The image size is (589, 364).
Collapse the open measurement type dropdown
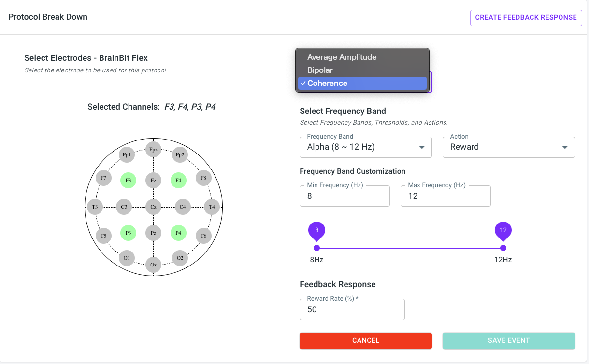362,83
